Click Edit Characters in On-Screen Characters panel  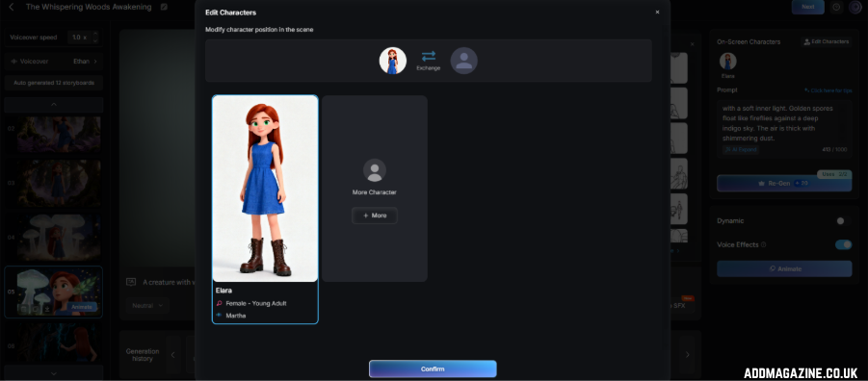[826, 41]
